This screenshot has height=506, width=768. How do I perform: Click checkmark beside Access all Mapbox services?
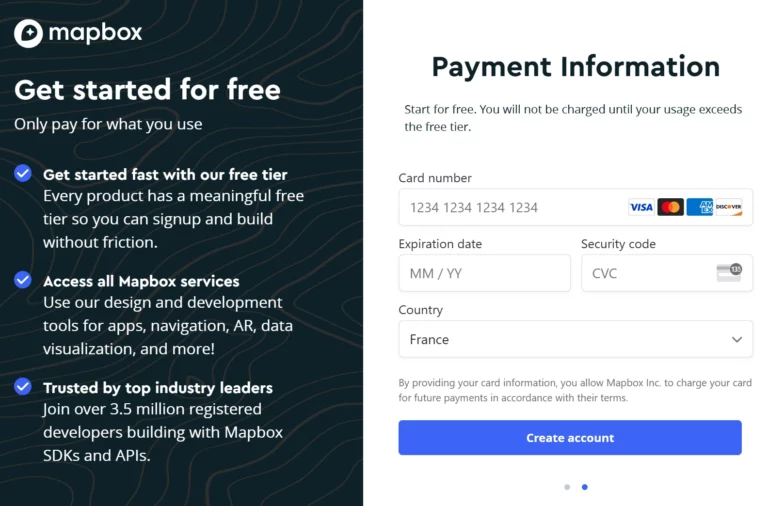coord(23,280)
